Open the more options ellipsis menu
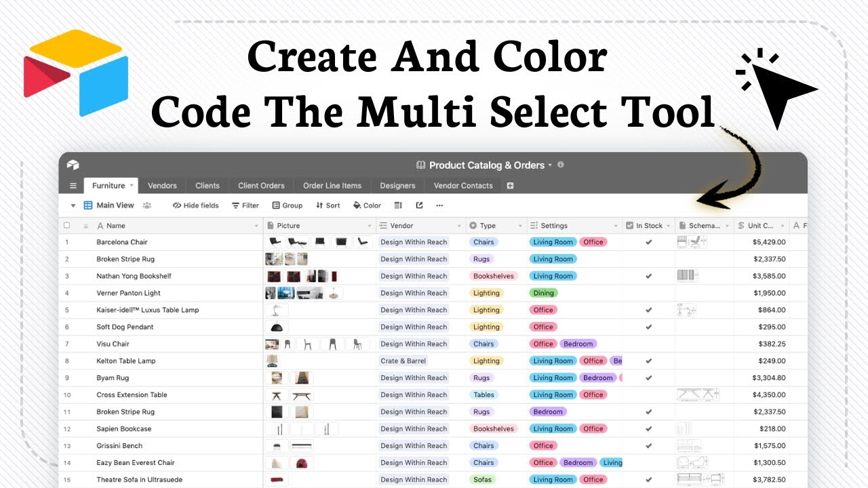 (x=439, y=205)
